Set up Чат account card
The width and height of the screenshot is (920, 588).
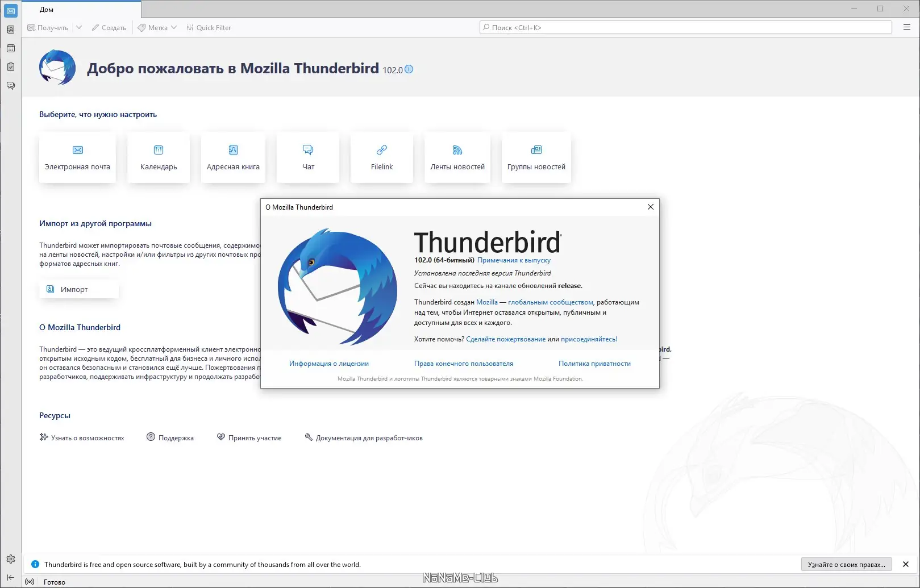click(308, 157)
